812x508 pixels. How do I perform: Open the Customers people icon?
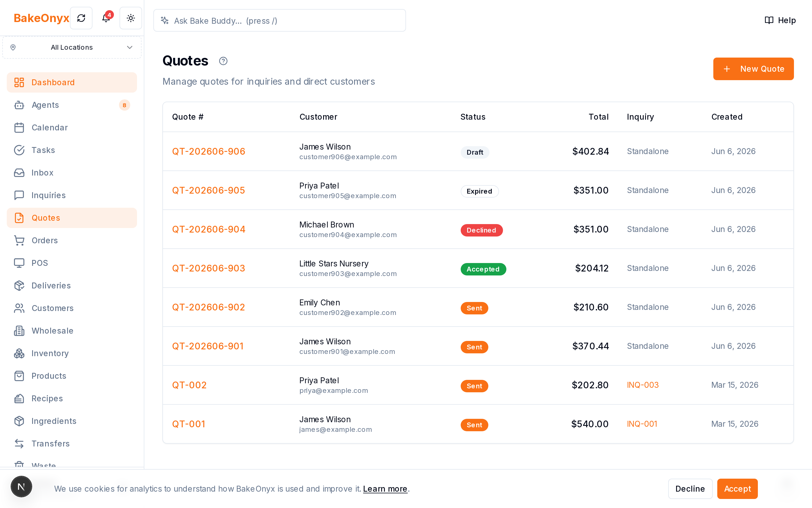pyautogui.click(x=19, y=308)
